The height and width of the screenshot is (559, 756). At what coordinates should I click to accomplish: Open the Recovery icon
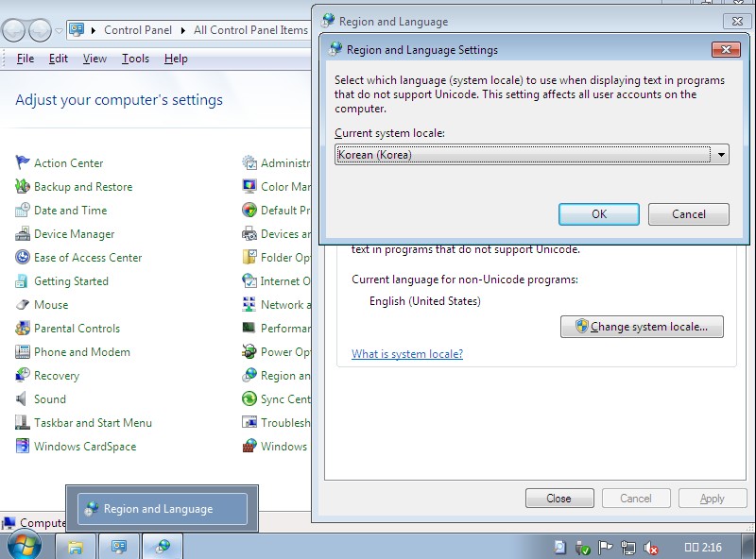[x=22, y=376]
